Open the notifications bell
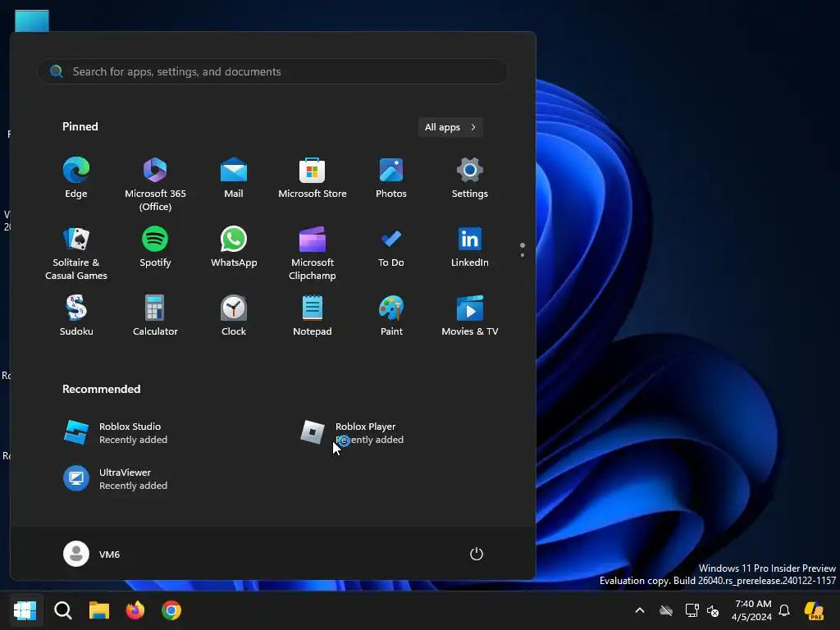840x630 pixels. click(784, 610)
